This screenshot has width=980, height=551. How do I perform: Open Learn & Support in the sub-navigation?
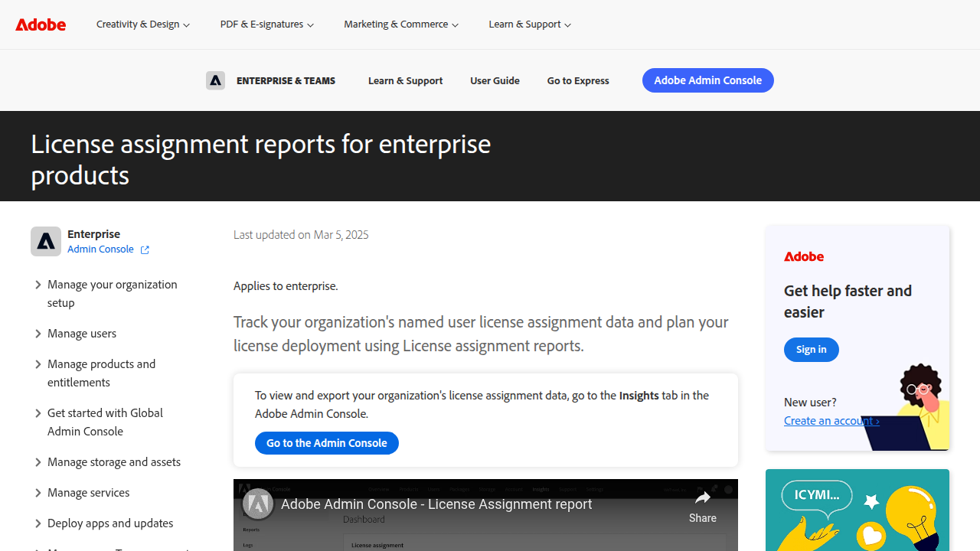[405, 80]
